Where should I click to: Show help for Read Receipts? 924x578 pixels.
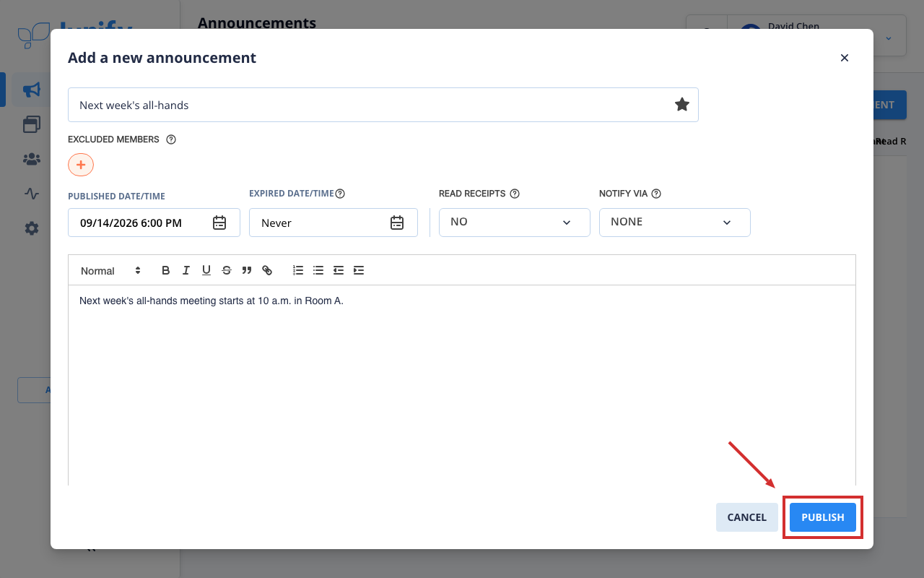[x=515, y=194]
